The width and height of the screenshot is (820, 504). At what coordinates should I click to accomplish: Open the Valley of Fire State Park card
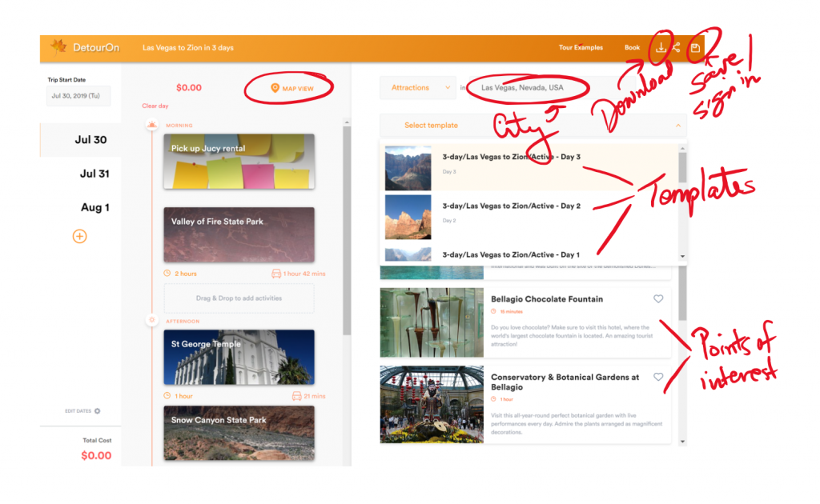(x=239, y=234)
